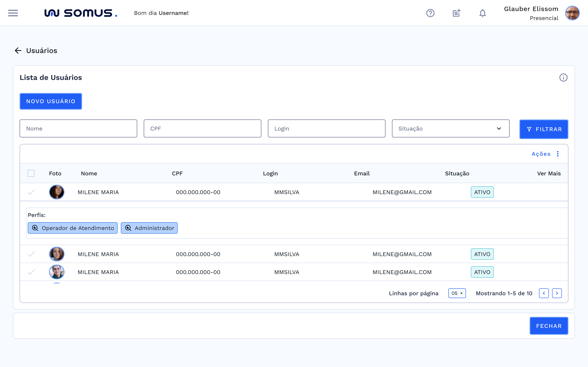Click the help question mark icon
Screen dimensions: 588x367
click(x=430, y=13)
